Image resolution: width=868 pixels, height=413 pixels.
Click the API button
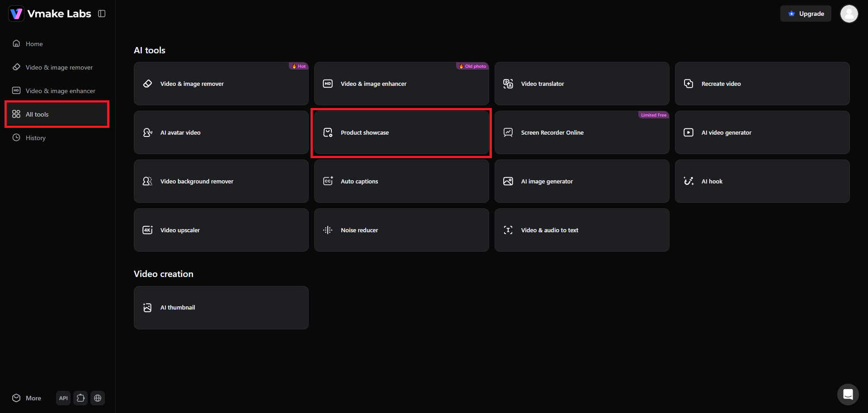63,398
